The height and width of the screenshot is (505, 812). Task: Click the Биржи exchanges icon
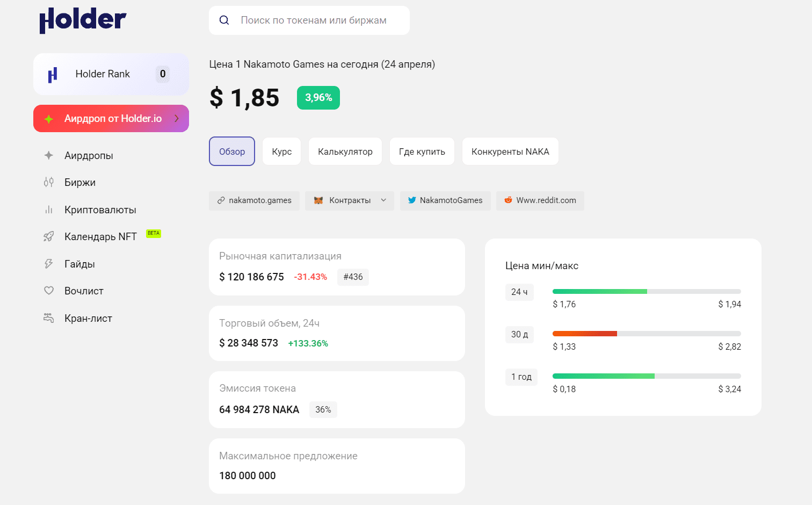[49, 182]
